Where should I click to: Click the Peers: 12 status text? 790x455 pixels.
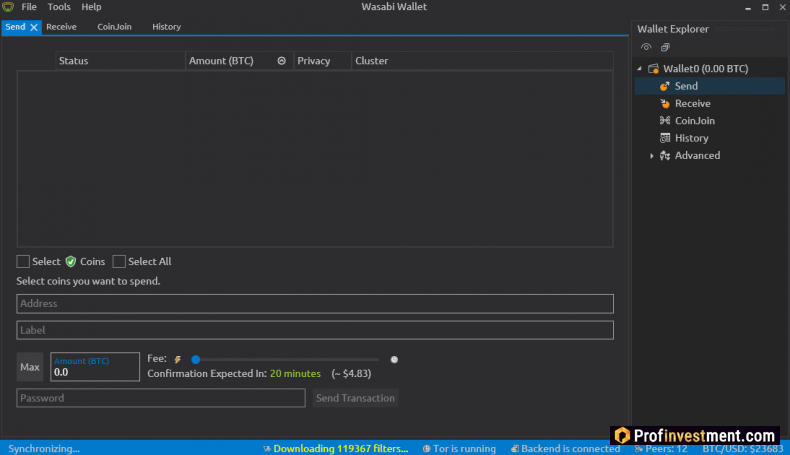pos(666,448)
